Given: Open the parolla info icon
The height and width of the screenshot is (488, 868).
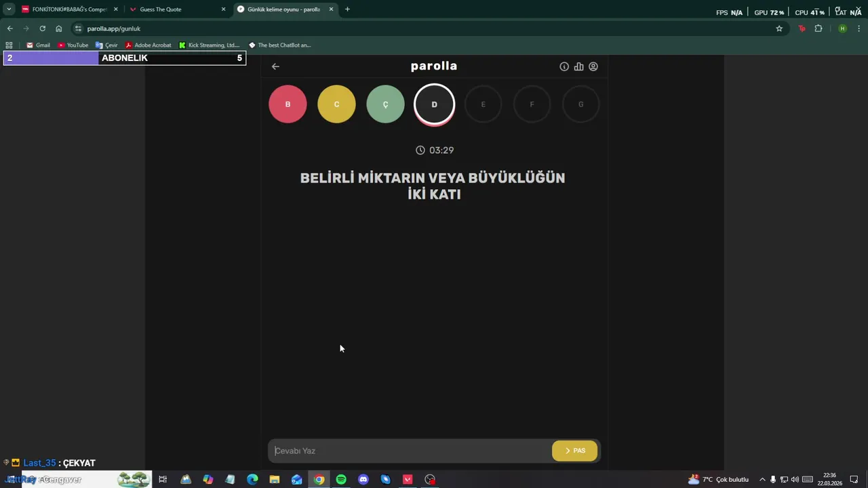Looking at the screenshot, I should tap(564, 66).
